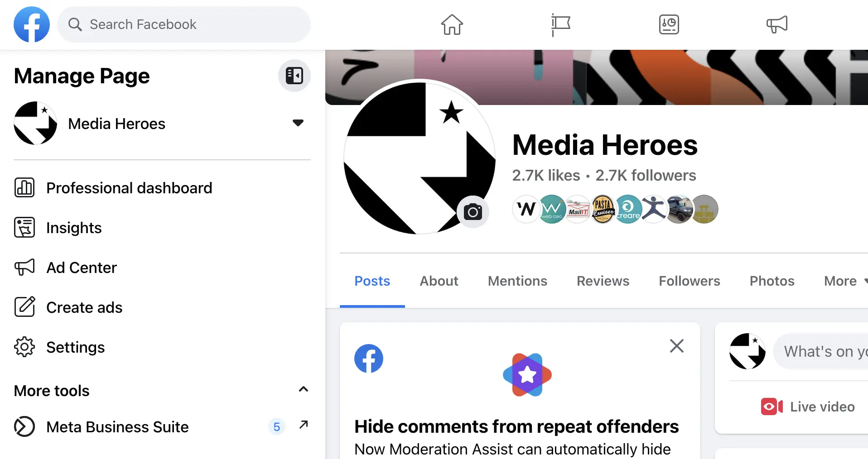The image size is (868, 459).
Task: Click the Media Heroes page title
Action: [605, 145]
